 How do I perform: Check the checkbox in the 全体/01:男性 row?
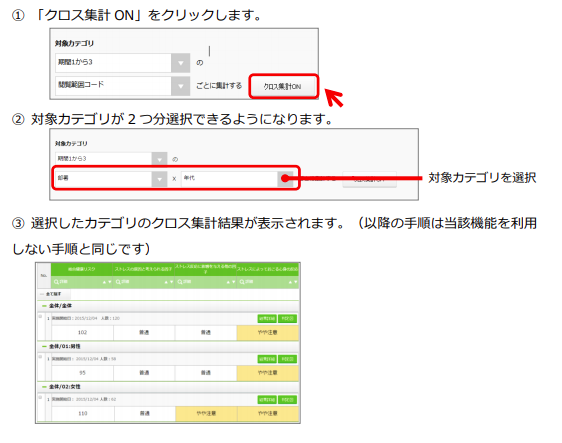pyautogui.click(x=40, y=357)
